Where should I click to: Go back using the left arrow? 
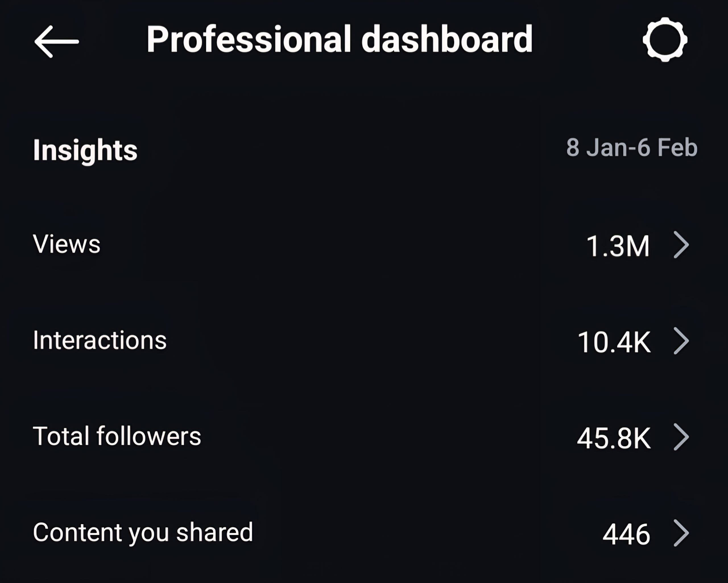pos(56,42)
